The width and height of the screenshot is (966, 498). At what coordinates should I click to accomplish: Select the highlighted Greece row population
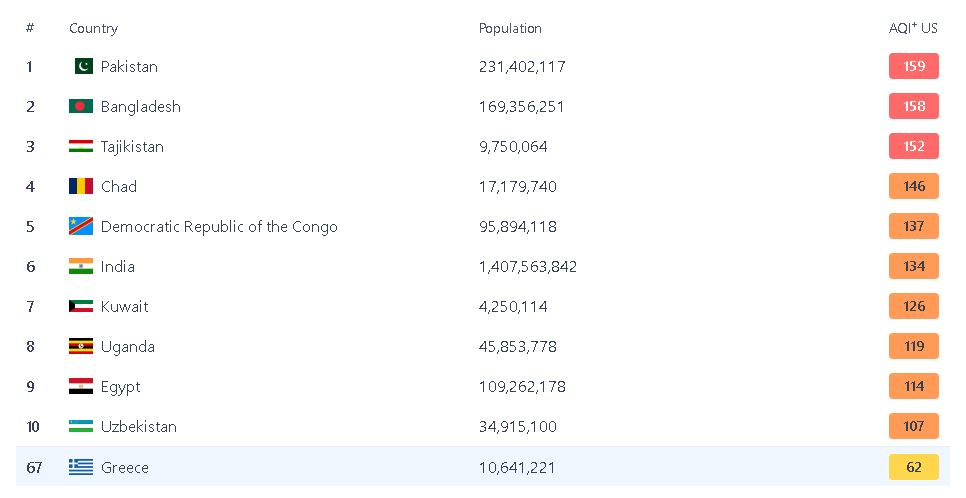point(517,467)
